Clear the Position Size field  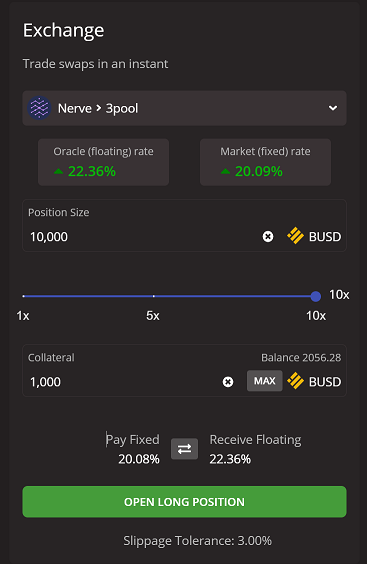268,237
